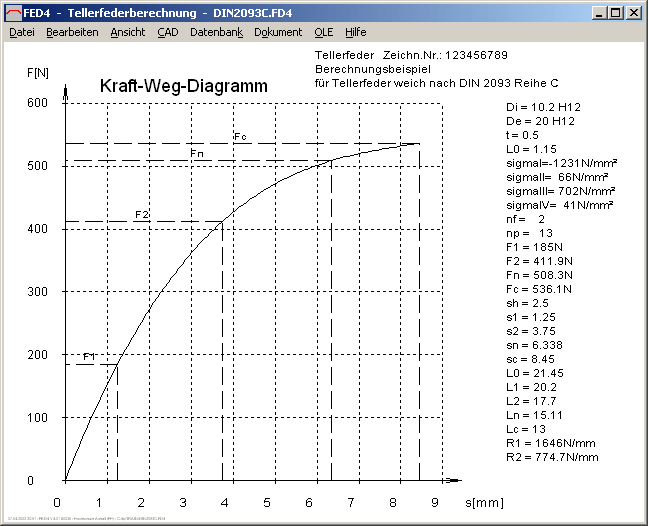
Task: Open the OLE menu
Action: click(x=324, y=32)
